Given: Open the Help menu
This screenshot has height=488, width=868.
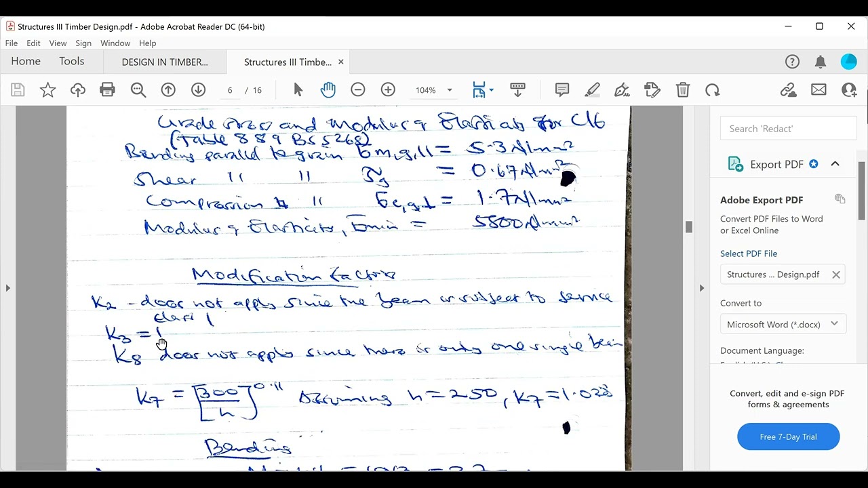Looking at the screenshot, I should (147, 43).
